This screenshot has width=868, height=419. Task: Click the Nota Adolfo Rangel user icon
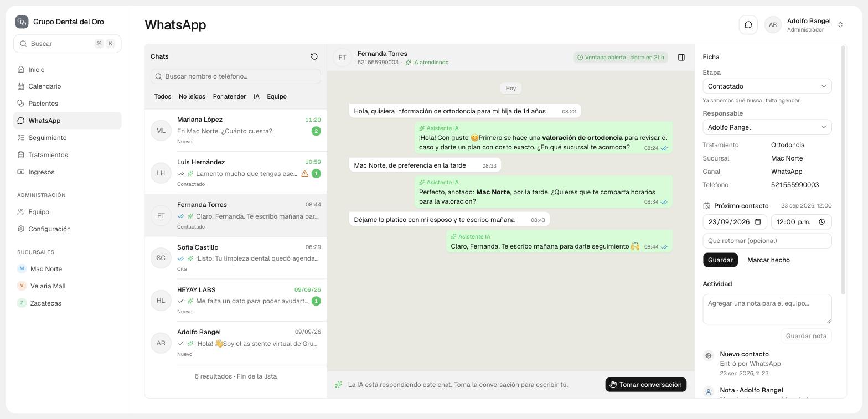(x=708, y=392)
